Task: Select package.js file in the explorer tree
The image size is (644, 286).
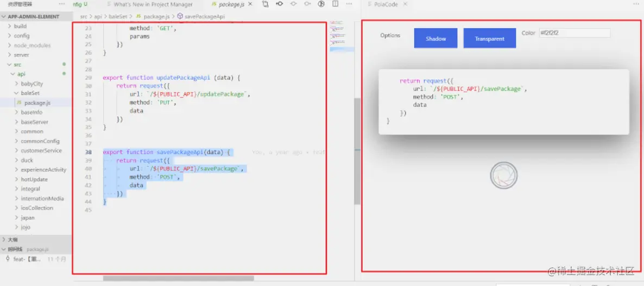Action: click(36, 103)
